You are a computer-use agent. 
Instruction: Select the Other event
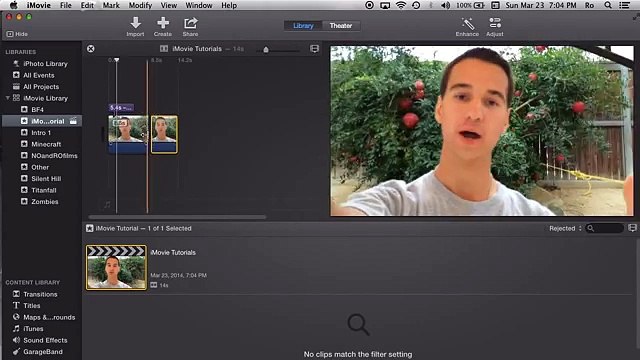point(41,167)
